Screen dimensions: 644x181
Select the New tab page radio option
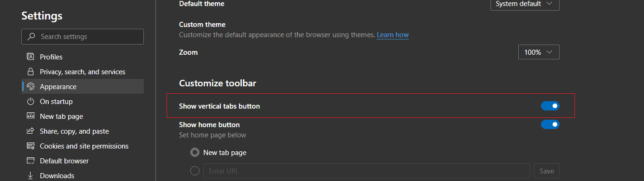click(195, 152)
